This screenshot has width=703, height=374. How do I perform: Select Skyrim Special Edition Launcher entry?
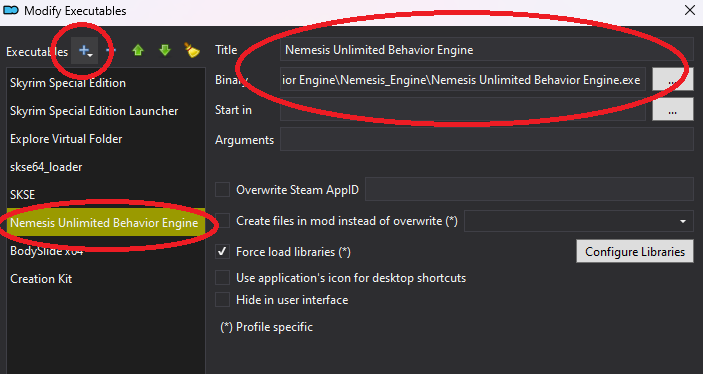106,111
